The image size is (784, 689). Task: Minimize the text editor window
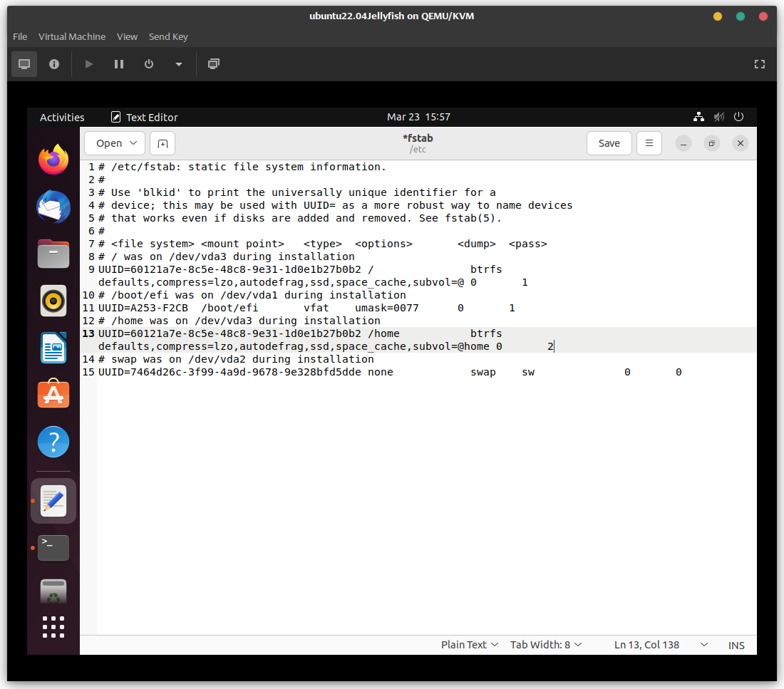point(683,143)
